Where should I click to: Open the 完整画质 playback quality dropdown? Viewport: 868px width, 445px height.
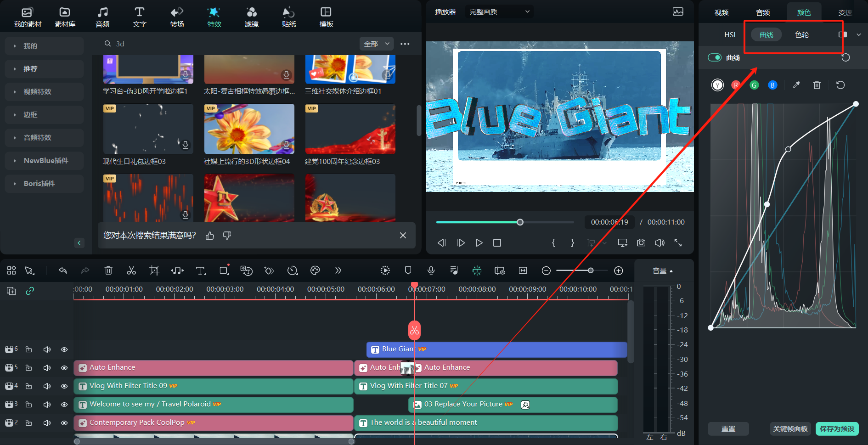tap(499, 11)
